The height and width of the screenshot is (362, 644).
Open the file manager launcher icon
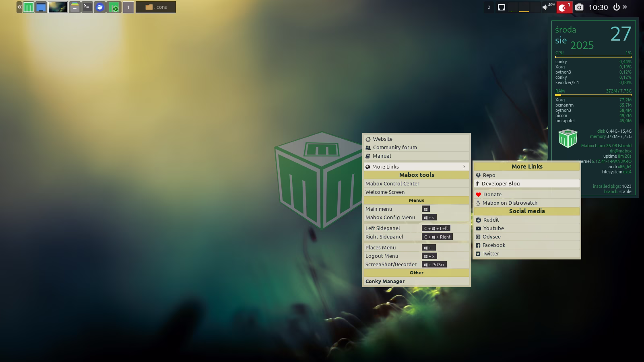(x=74, y=7)
